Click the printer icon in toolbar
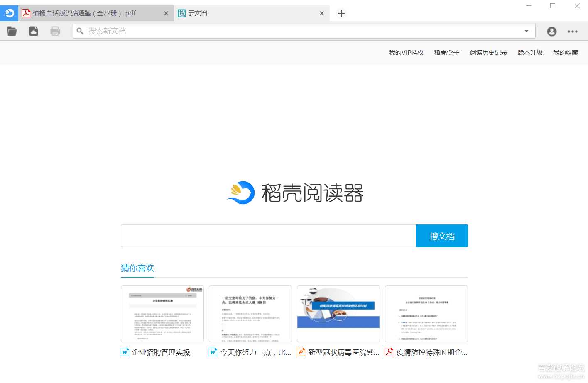Viewport: 588px width, 383px height. pos(55,31)
